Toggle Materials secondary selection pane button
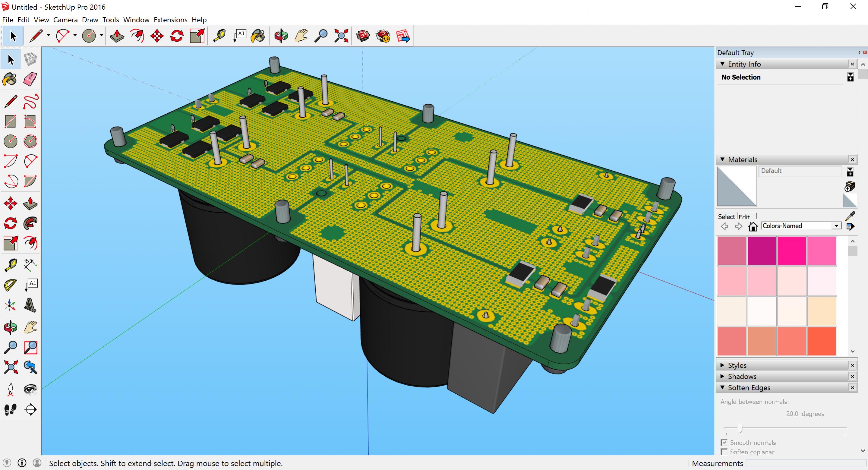This screenshot has width=868, height=470. coord(850,172)
